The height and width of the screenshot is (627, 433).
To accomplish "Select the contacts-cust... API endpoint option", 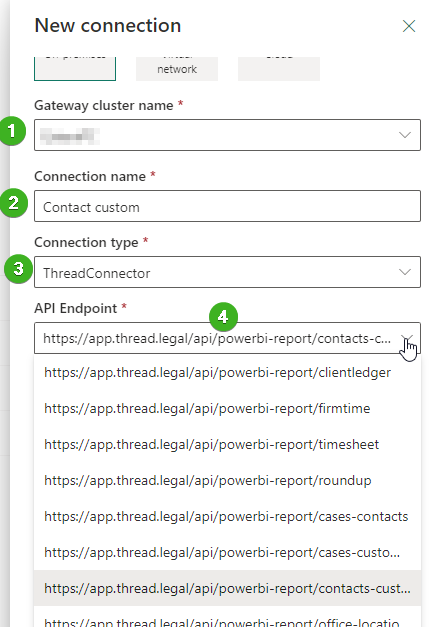I will [227, 589].
